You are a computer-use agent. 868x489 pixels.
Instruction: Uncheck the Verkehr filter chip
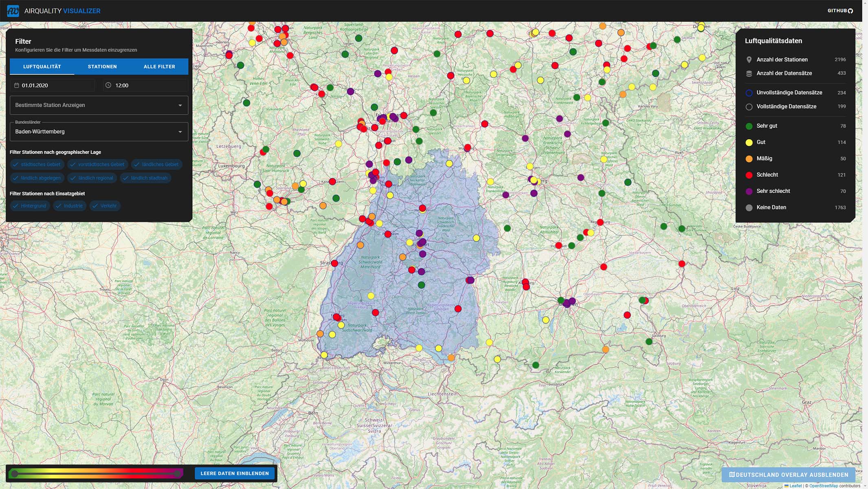click(x=105, y=206)
